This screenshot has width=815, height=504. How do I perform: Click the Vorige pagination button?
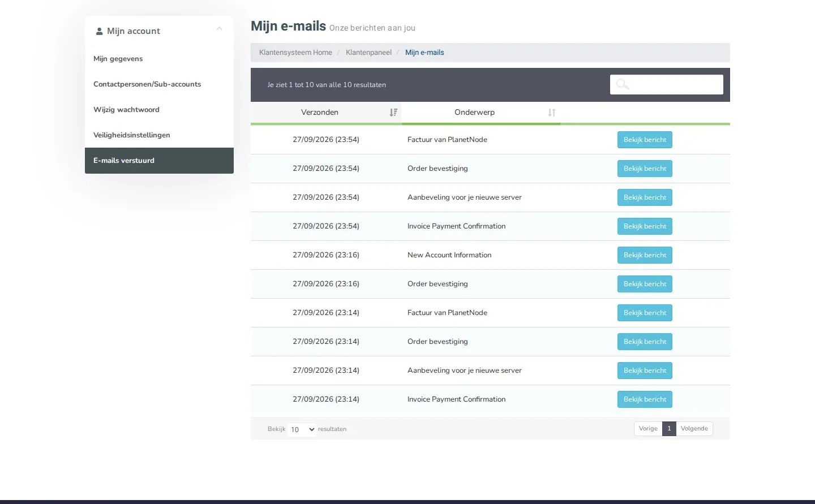pos(648,429)
